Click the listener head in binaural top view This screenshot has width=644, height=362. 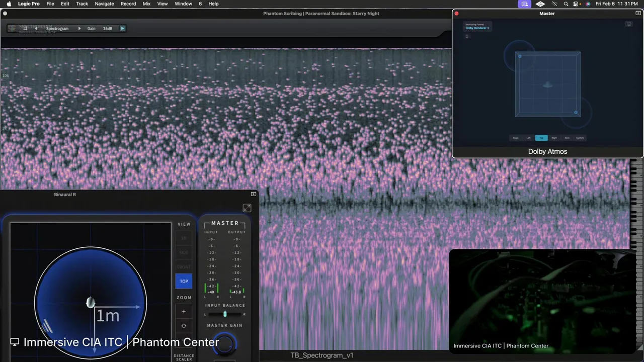[90, 302]
